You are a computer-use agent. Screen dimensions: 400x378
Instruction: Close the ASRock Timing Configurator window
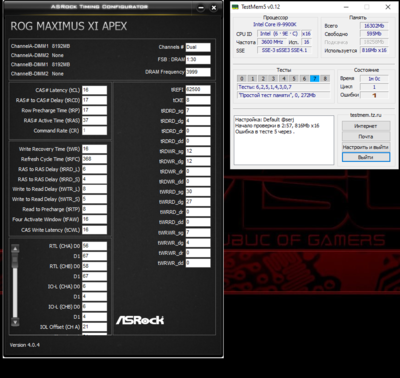point(214,8)
